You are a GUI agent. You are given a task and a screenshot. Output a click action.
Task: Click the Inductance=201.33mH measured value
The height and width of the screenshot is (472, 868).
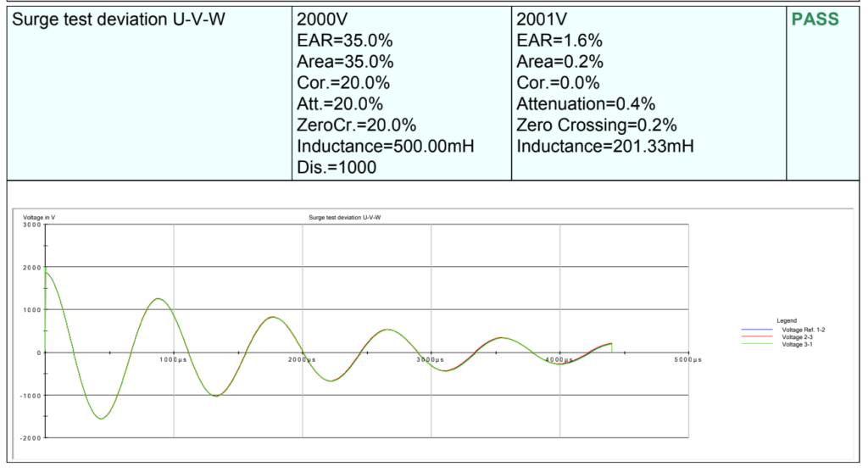pos(604,147)
